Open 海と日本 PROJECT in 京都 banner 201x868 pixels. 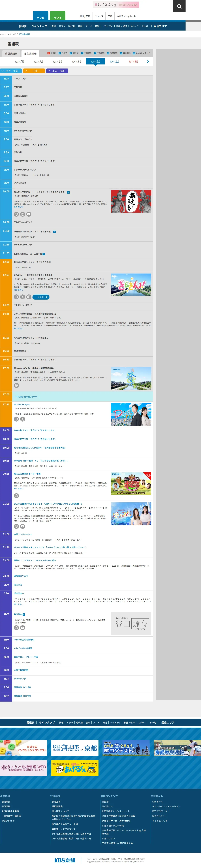(75, 748)
